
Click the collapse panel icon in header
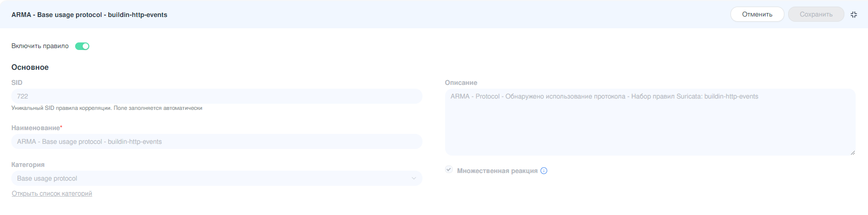point(853,15)
